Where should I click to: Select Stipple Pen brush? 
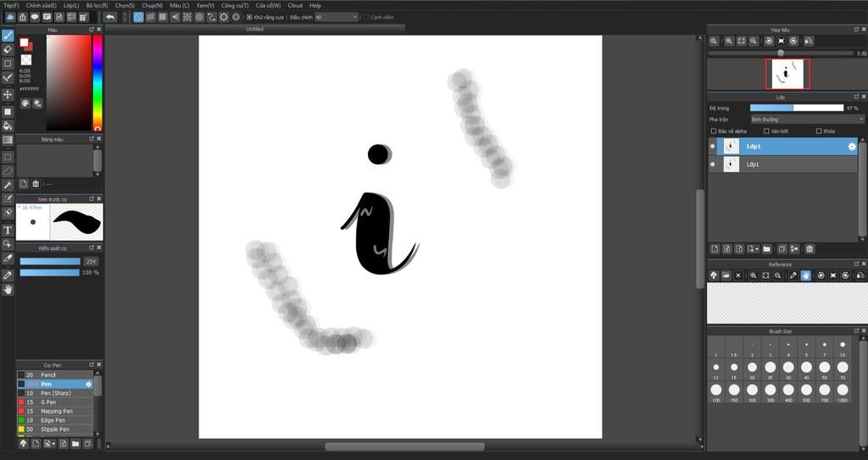pos(55,429)
